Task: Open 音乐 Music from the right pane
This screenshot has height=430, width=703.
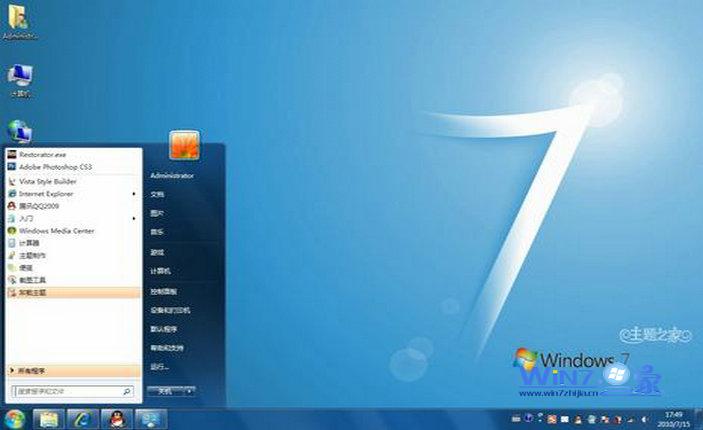Action: pos(157,232)
